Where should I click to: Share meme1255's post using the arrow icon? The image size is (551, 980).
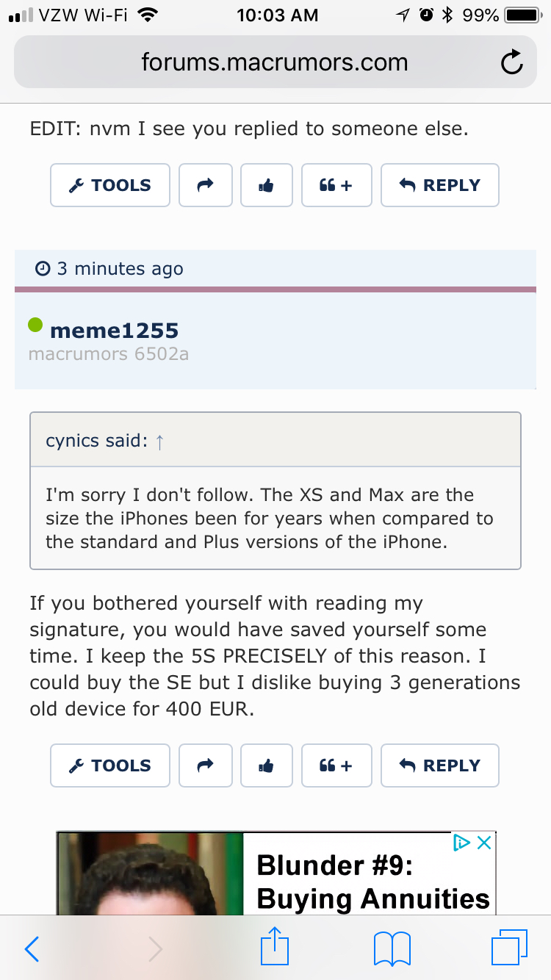point(206,765)
